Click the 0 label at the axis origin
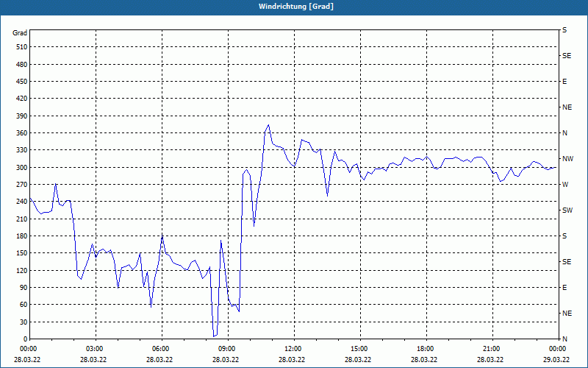This screenshot has height=368, width=588. pyautogui.click(x=26, y=339)
